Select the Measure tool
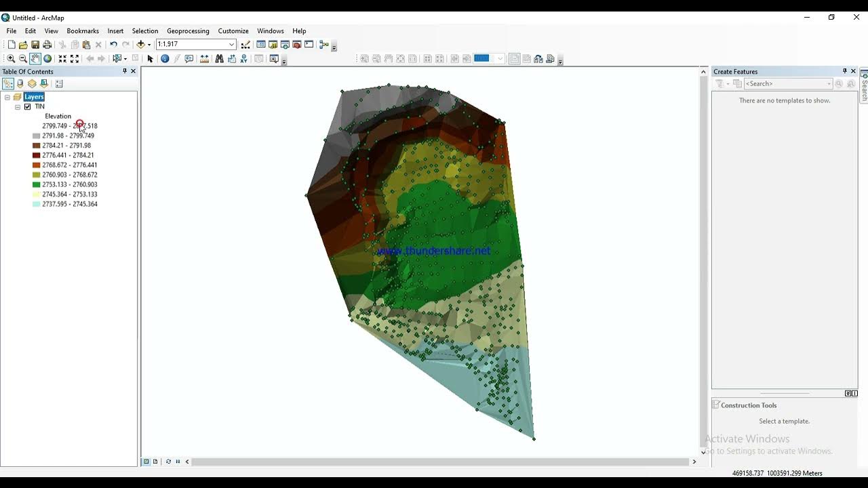868x488 pixels. coord(204,59)
